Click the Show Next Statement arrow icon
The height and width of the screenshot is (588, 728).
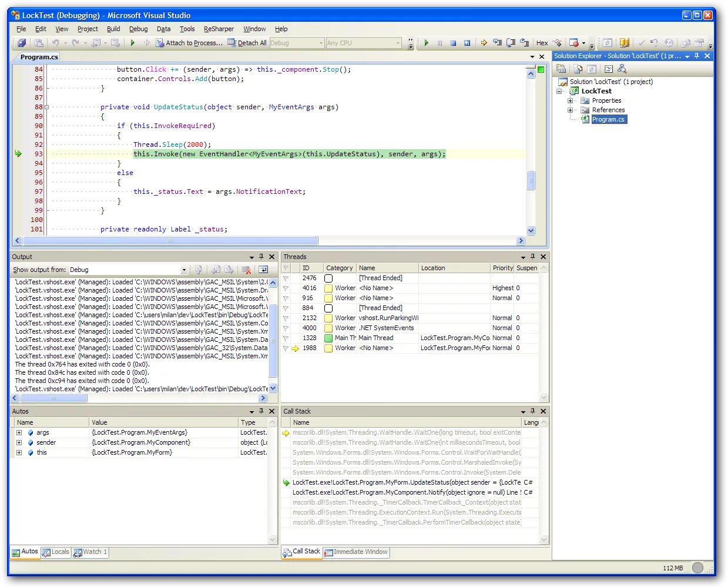click(x=484, y=43)
